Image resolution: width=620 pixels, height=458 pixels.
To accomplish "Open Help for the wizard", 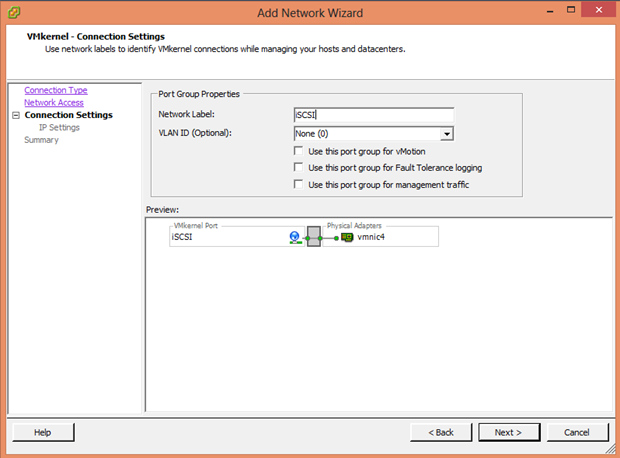I will pyautogui.click(x=43, y=432).
